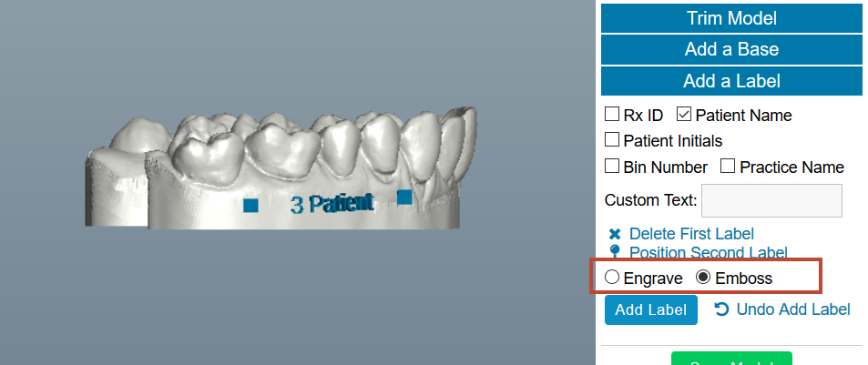Focus the Custom Text input field
This screenshot has height=365, width=868.
click(771, 201)
